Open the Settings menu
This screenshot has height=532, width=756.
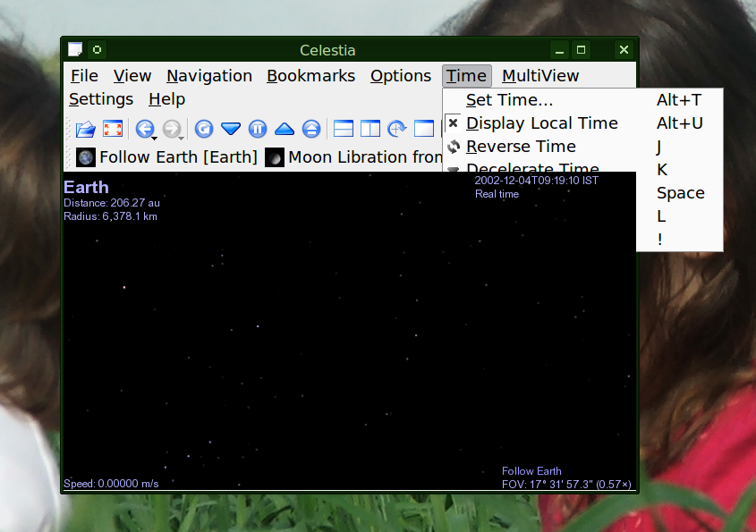click(101, 99)
